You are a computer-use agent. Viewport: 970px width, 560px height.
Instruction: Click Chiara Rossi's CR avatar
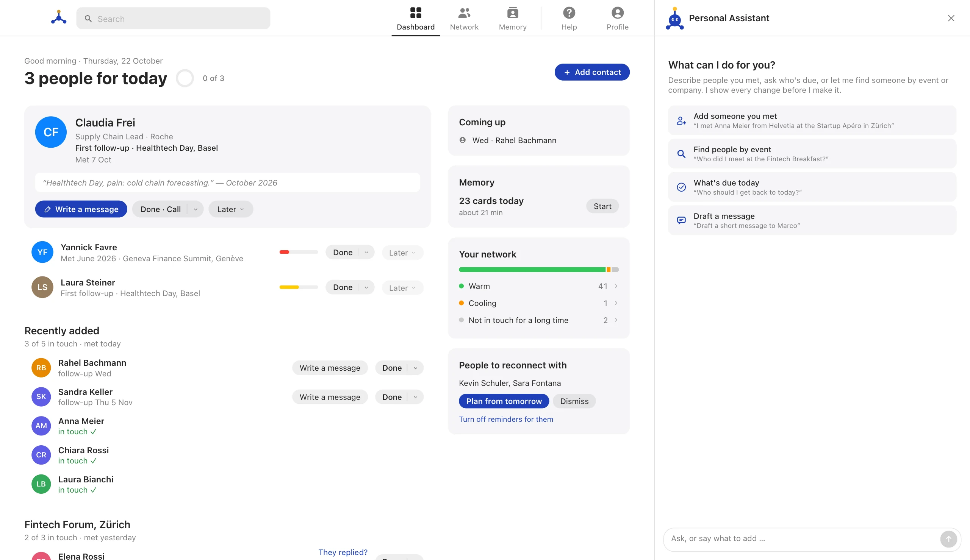tap(41, 455)
